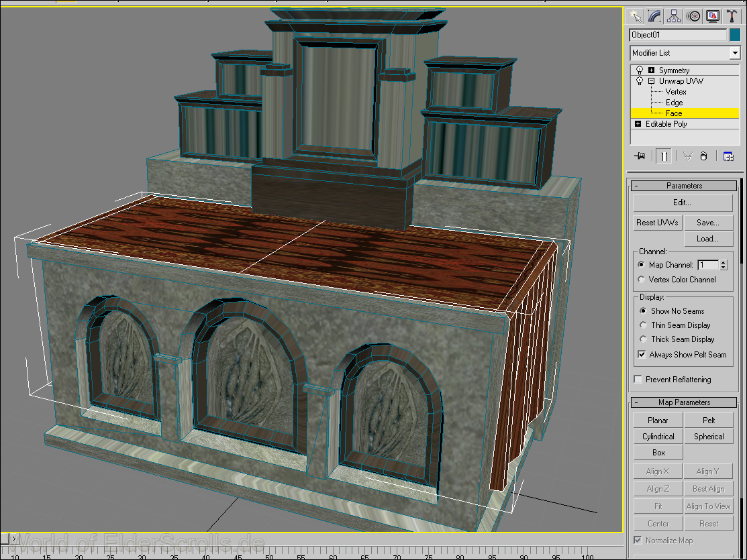Toggle the Pin Stack icon
This screenshot has width=747, height=560.
(x=640, y=156)
